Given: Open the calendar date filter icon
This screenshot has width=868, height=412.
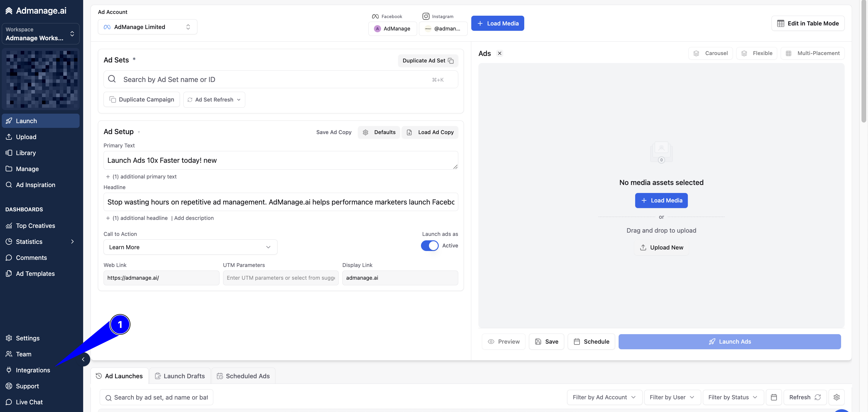Looking at the screenshot, I should click(x=774, y=397).
